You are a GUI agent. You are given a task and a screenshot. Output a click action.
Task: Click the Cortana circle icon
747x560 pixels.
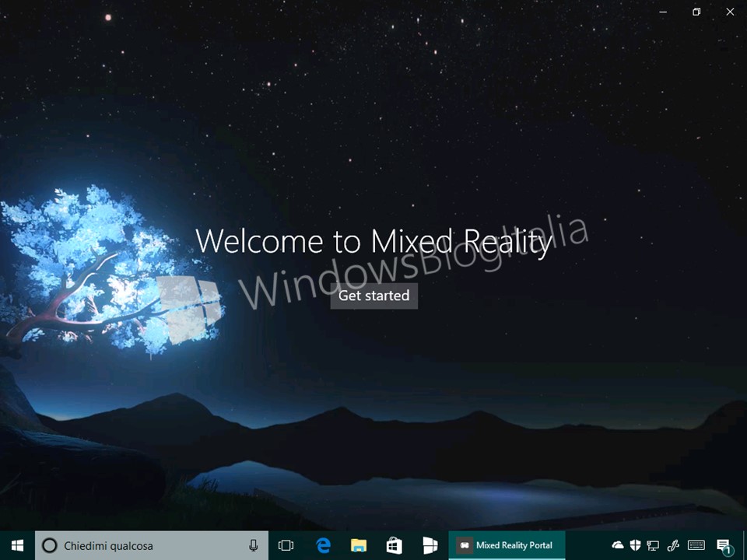coord(50,545)
